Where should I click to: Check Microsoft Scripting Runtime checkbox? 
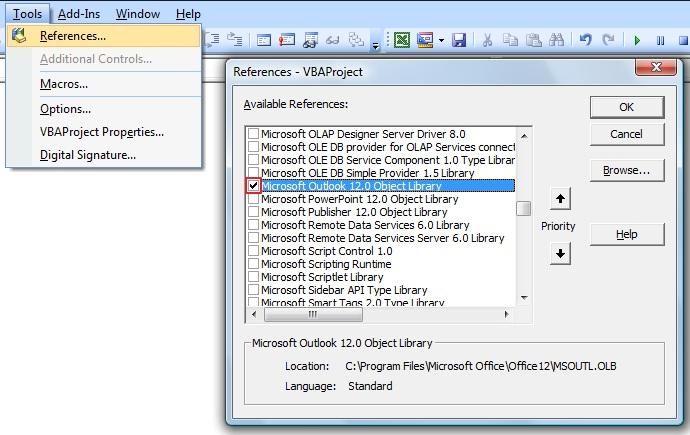[253, 263]
